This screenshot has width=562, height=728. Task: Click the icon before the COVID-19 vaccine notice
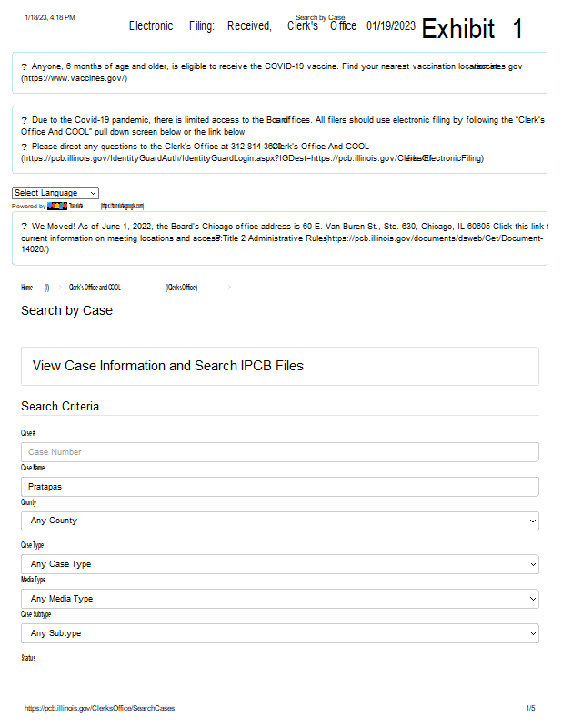tap(24, 66)
